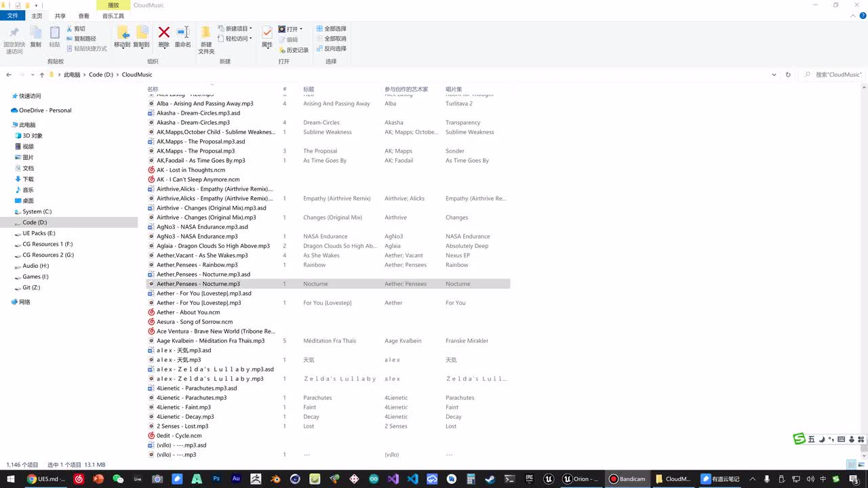Click the 重命名 (Rename) ribbon icon
This screenshot has height=488, width=868.
coord(182,37)
